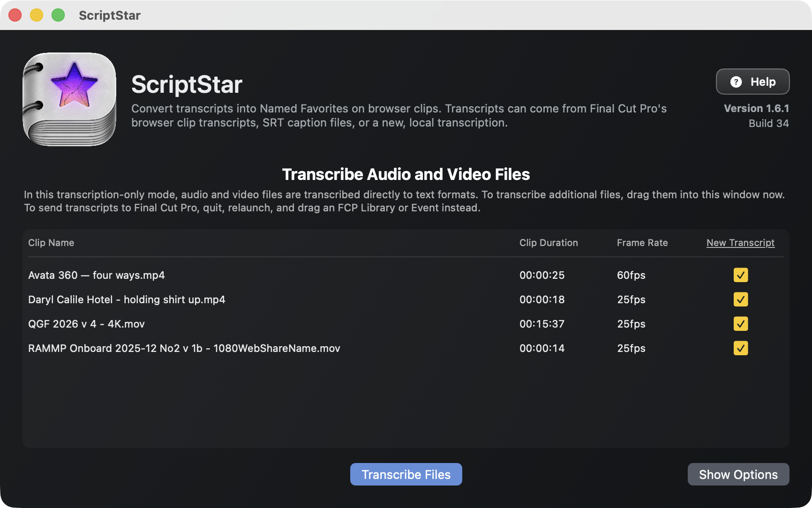Click the 00:00:25 duration value
The height and width of the screenshot is (508, 812).
542,275
